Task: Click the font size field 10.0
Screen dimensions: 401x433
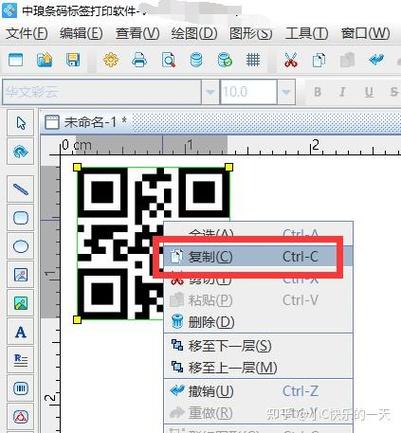Action: [x=249, y=92]
